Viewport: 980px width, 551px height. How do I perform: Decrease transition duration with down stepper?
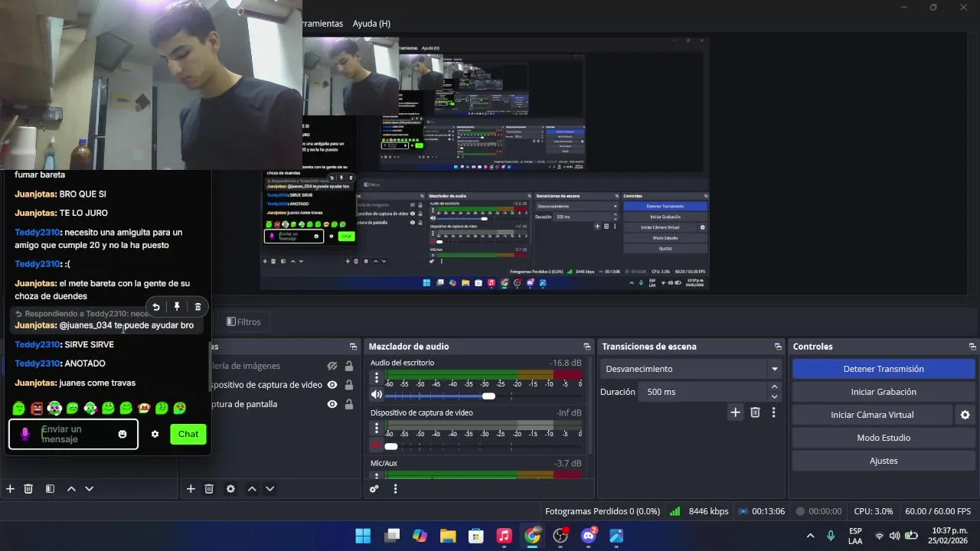pos(774,396)
